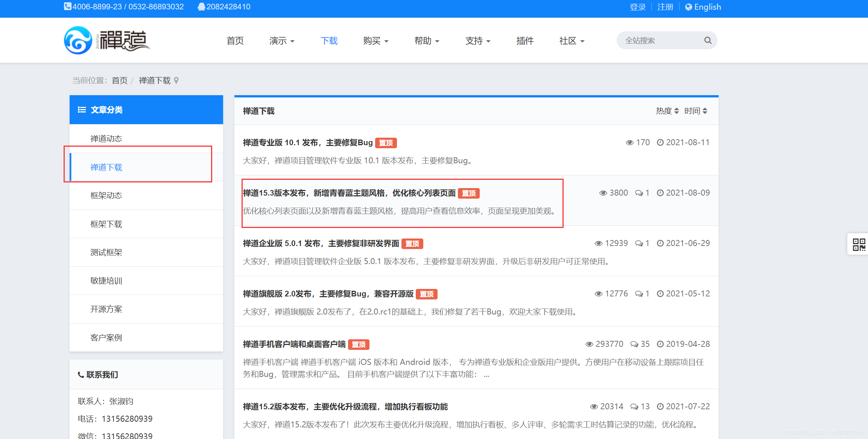Click comment icon on 禅道15.3 article
Viewport: 868px width, 439px height.
point(639,193)
